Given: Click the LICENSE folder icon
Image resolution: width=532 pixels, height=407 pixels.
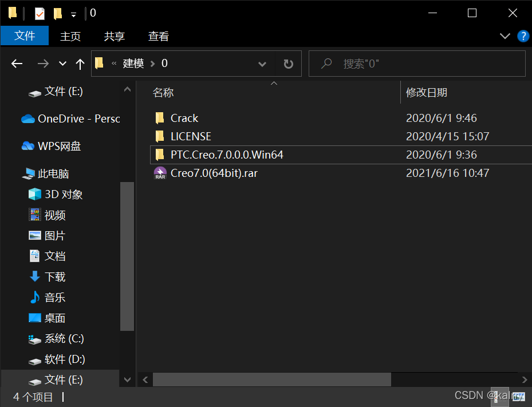Looking at the screenshot, I should 159,136.
